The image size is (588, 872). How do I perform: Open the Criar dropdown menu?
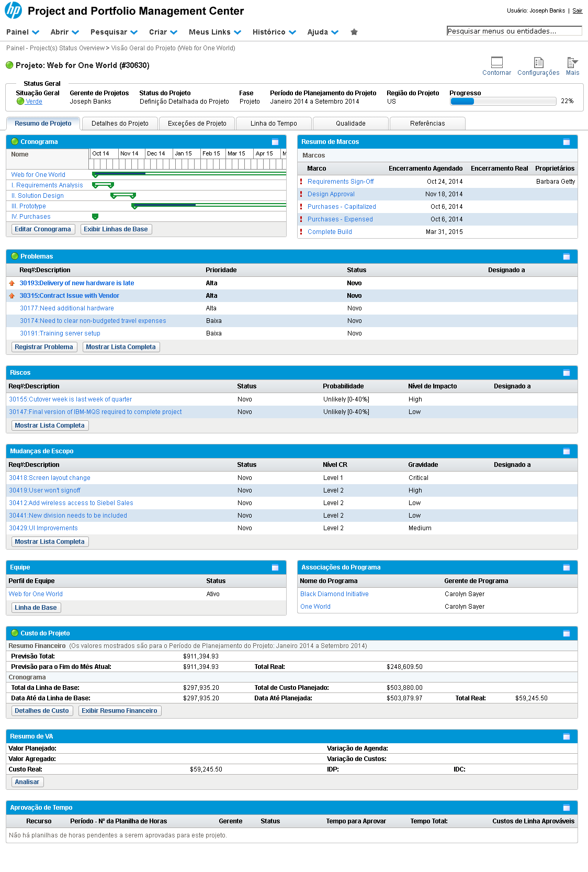pyautogui.click(x=163, y=32)
